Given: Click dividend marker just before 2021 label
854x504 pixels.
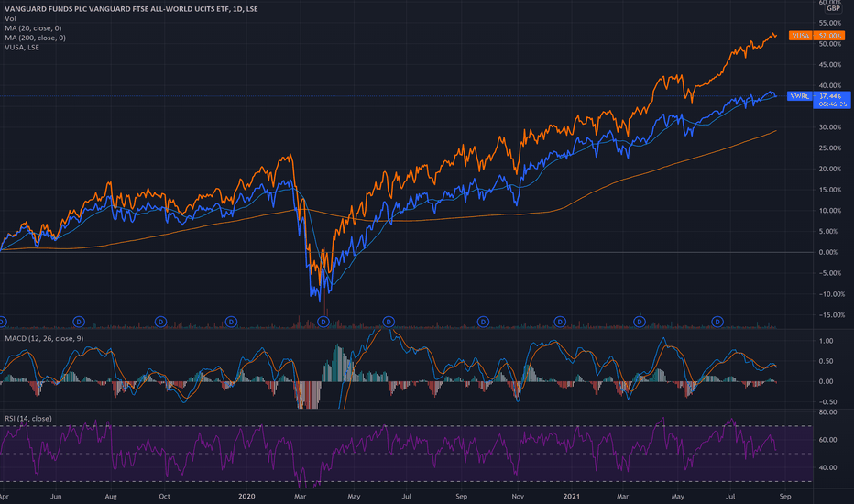Looking at the screenshot, I should [560, 322].
